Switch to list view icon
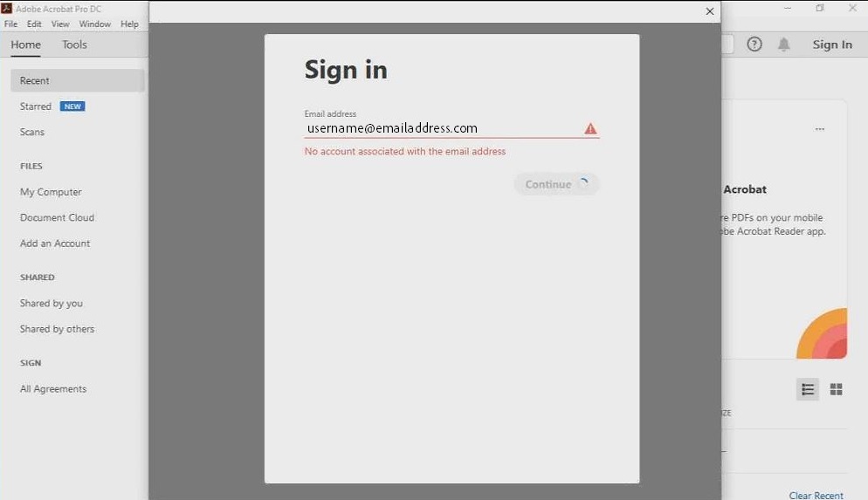 [x=807, y=389]
